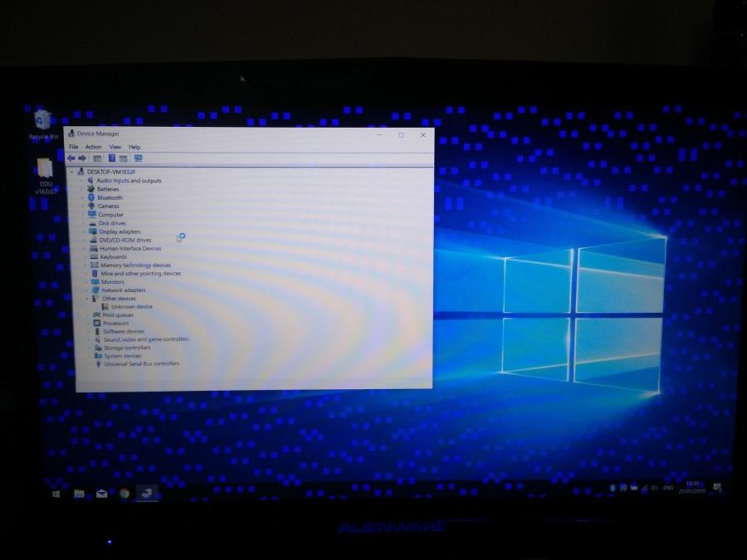Click the pane toolbar icon between Help and Scan

click(x=124, y=158)
